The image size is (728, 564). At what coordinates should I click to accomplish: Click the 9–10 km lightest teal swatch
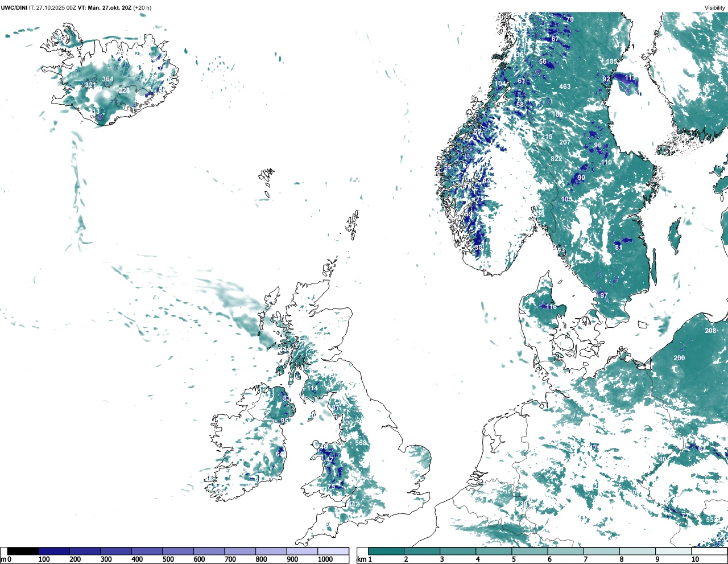(x=674, y=551)
